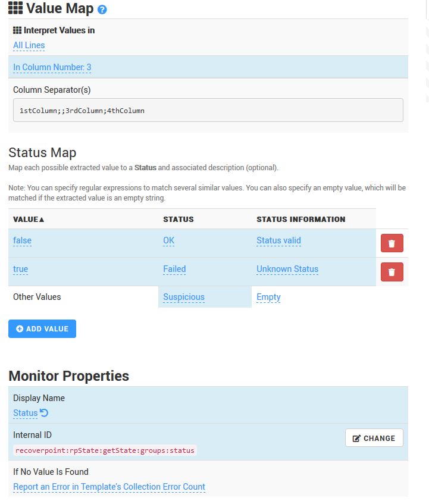Change the 'Failed' status selection

[x=174, y=269]
